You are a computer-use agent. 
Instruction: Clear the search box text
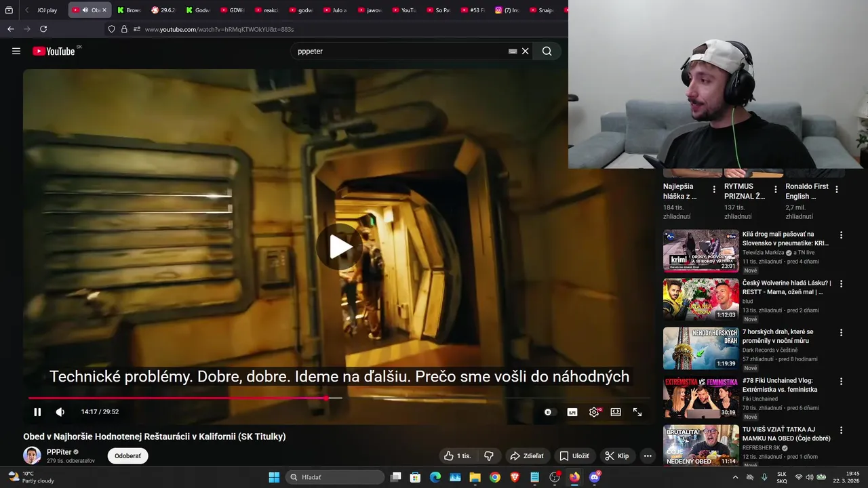[525, 51]
